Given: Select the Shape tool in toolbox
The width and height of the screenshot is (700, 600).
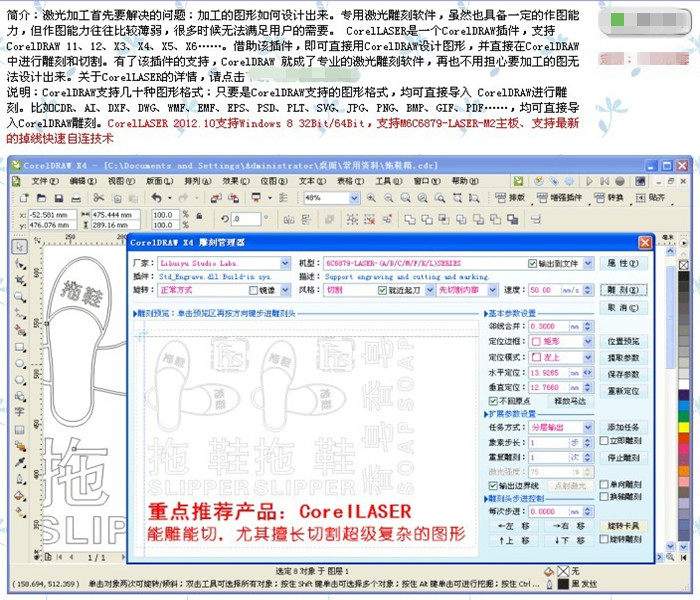Looking at the screenshot, I should click(20, 264).
